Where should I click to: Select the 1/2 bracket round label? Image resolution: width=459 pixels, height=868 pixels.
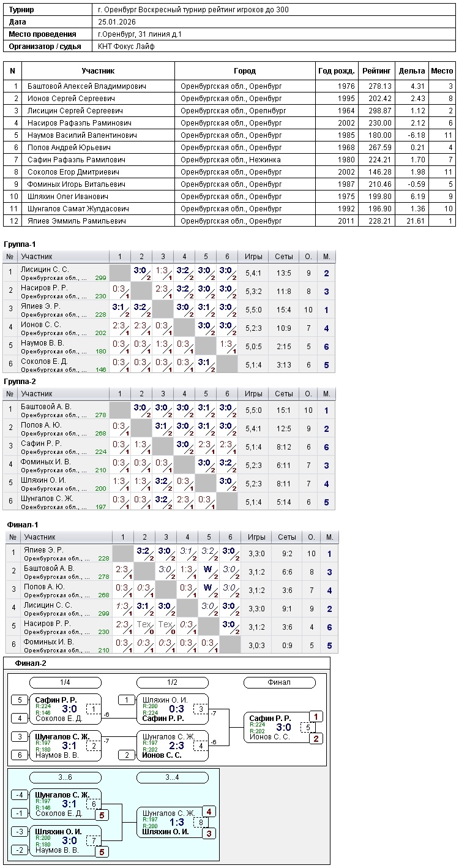pyautogui.click(x=172, y=682)
